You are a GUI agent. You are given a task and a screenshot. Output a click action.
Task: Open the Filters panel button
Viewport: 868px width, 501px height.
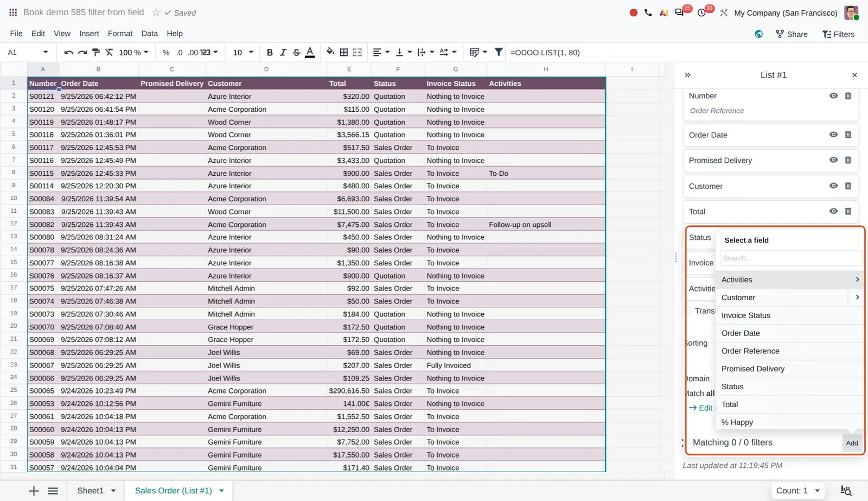pyautogui.click(x=838, y=34)
